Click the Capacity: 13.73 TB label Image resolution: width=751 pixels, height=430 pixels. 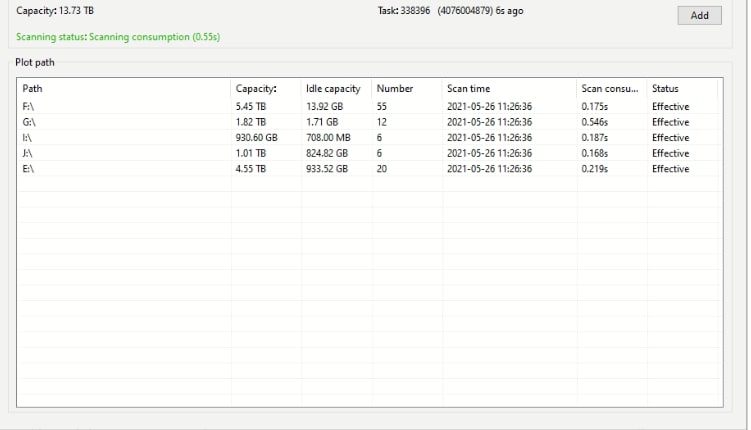tap(55, 11)
